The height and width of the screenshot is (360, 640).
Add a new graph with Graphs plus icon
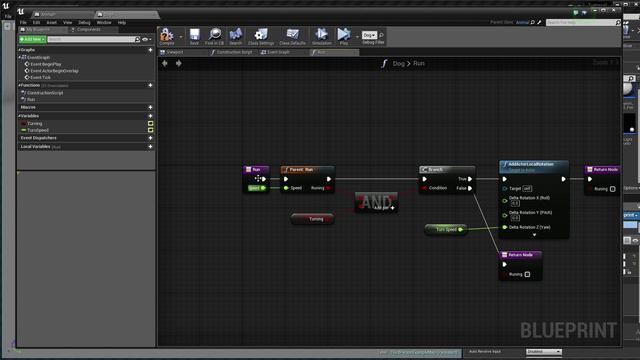[150, 50]
